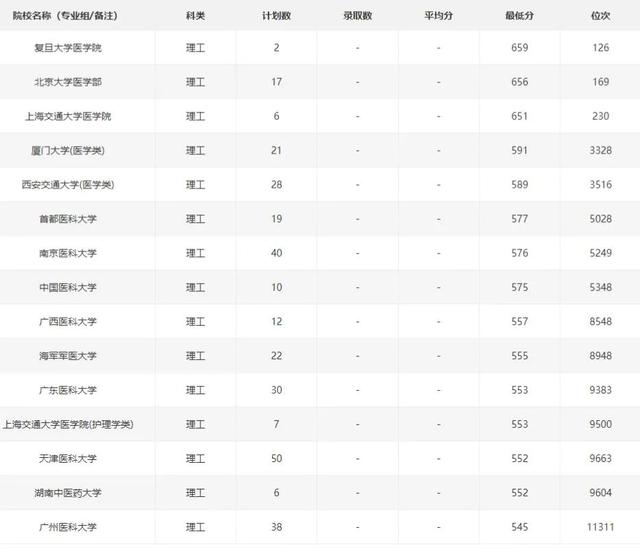
Task: Click the 科类 column header
Action: (x=195, y=16)
